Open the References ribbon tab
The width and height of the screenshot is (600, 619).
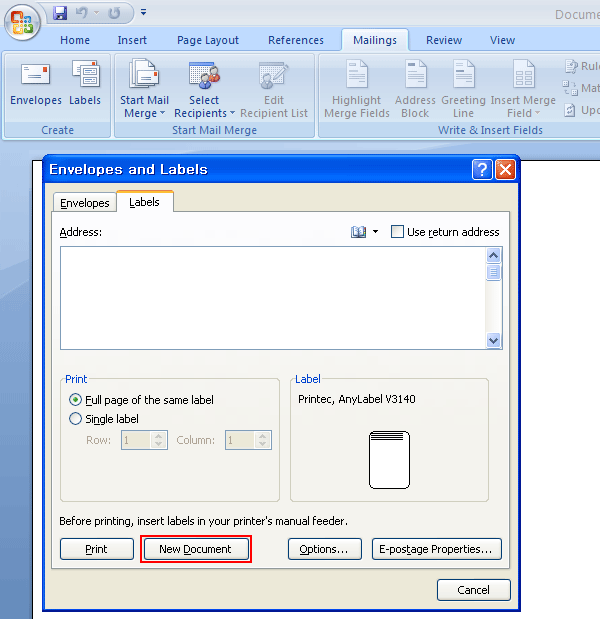(x=296, y=40)
